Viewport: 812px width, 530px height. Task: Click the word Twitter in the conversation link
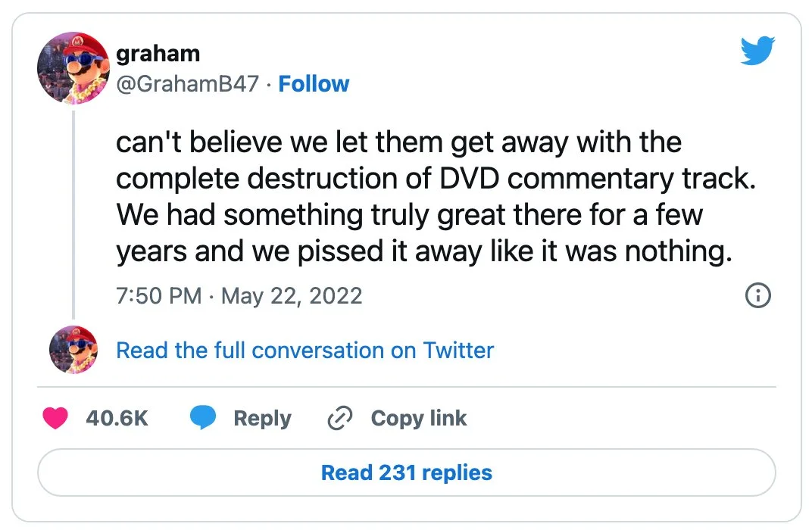click(x=458, y=351)
